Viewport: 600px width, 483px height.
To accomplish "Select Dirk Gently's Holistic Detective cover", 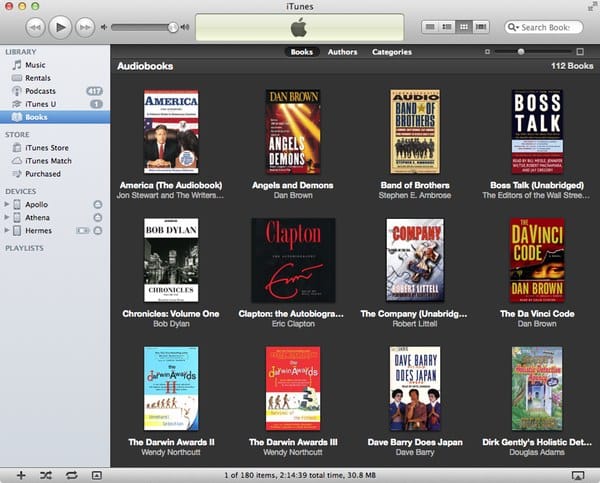I will pyautogui.click(x=537, y=388).
